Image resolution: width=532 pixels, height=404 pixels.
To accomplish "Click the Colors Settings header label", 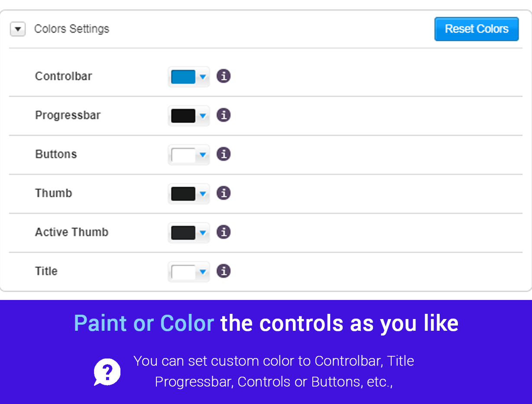I will (71, 29).
